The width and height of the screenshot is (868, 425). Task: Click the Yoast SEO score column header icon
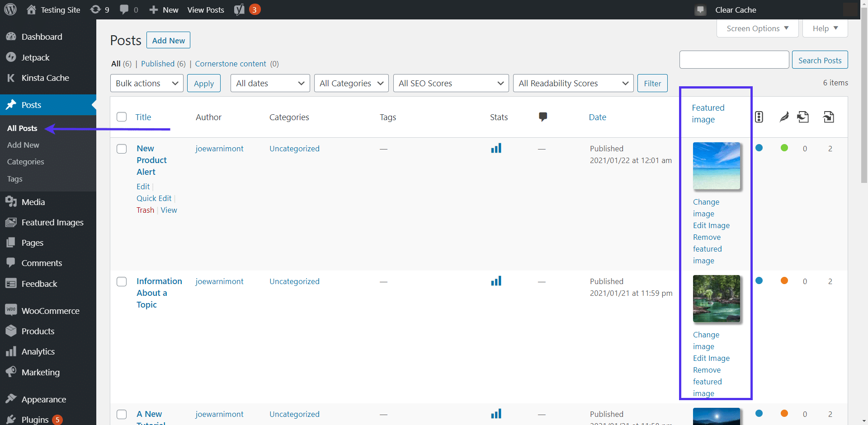pyautogui.click(x=759, y=117)
